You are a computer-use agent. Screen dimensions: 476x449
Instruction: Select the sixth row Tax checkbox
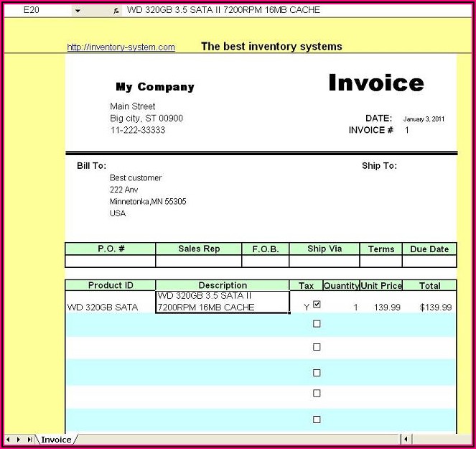(x=317, y=420)
